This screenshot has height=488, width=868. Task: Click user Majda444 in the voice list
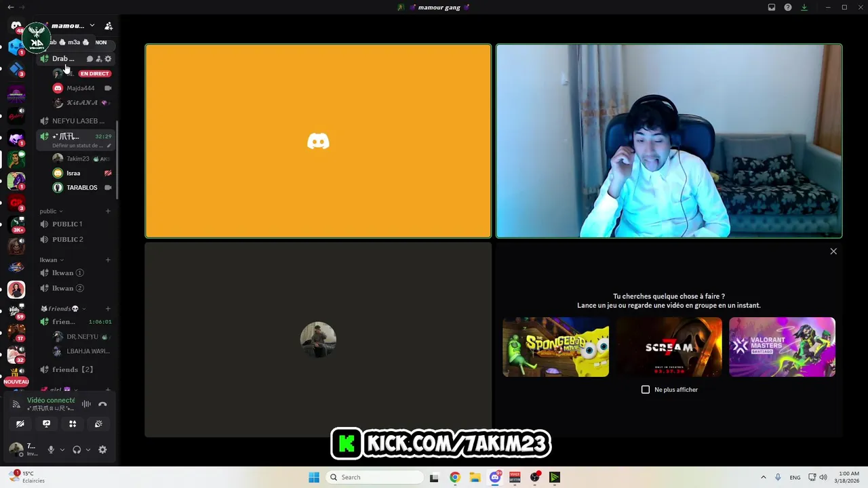(x=82, y=88)
